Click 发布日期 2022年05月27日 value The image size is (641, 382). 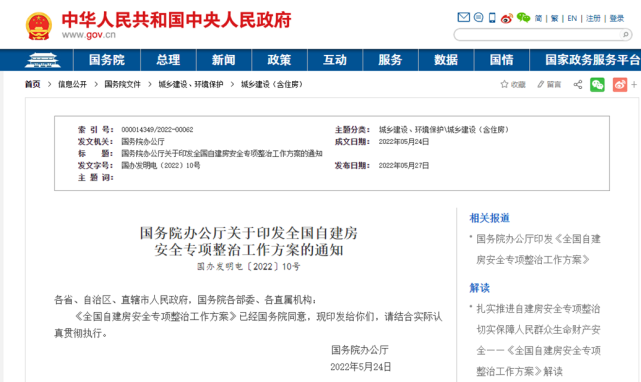tap(403, 166)
